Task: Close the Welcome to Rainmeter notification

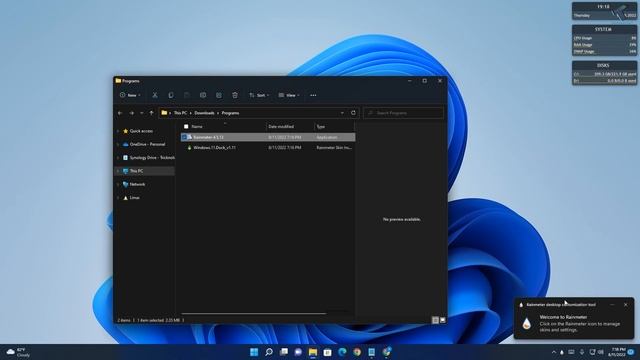Action: click(x=626, y=304)
